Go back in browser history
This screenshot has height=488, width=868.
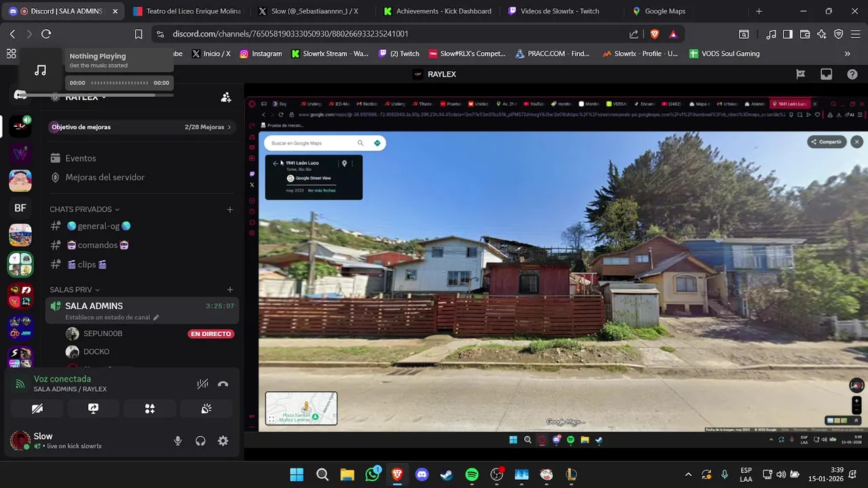pos(12,34)
